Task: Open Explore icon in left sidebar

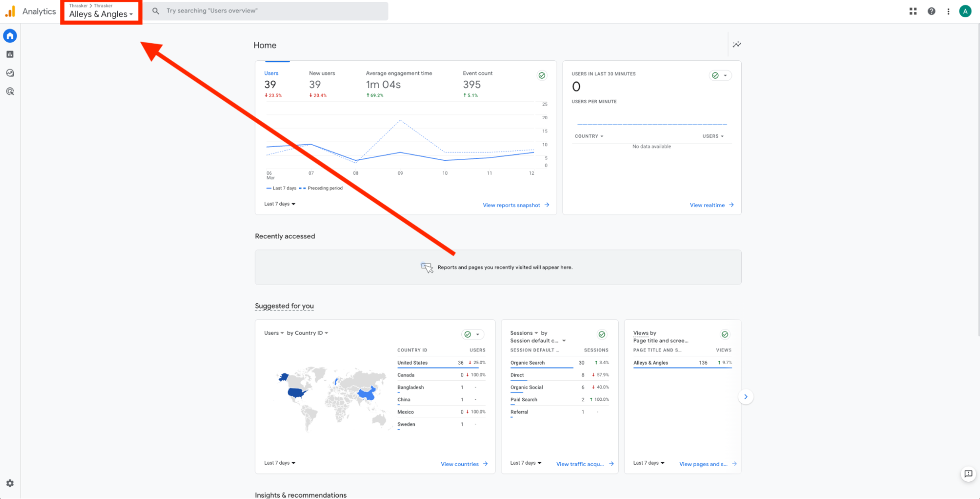Action: pos(10,73)
